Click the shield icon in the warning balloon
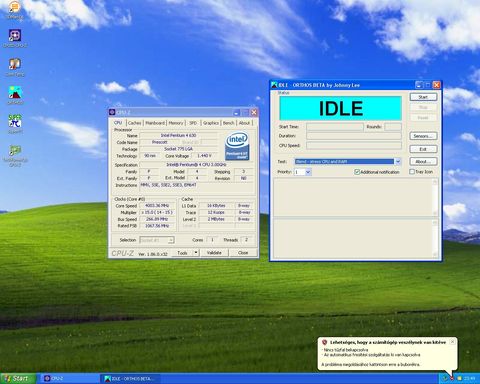Image resolution: width=480 pixels, height=384 pixels. [x=324, y=342]
